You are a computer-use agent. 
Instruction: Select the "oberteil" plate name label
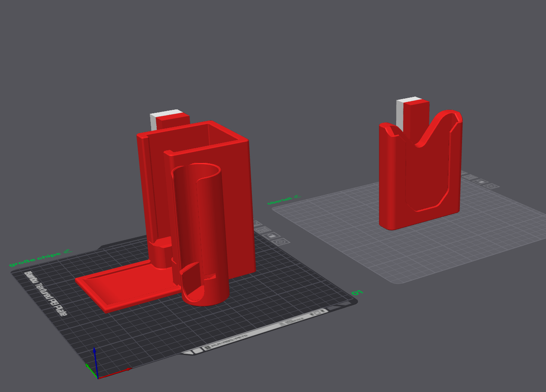point(279,200)
